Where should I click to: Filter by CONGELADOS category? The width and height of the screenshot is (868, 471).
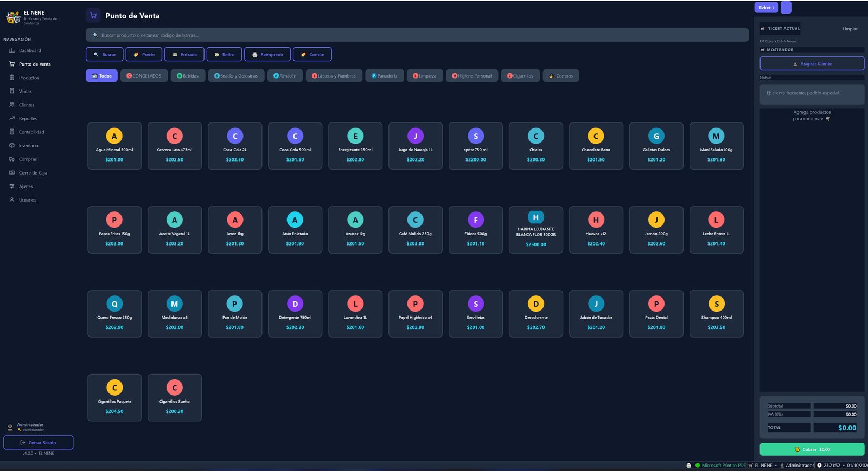point(144,76)
